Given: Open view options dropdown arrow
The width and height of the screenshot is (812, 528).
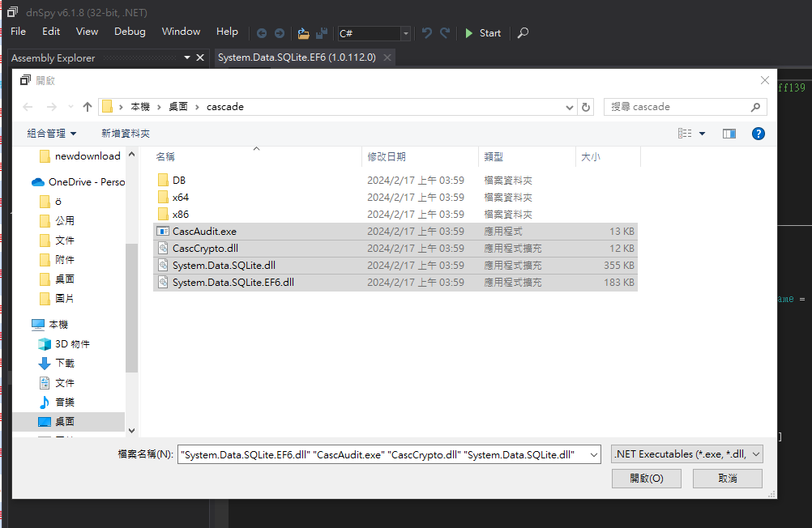Looking at the screenshot, I should (703, 134).
